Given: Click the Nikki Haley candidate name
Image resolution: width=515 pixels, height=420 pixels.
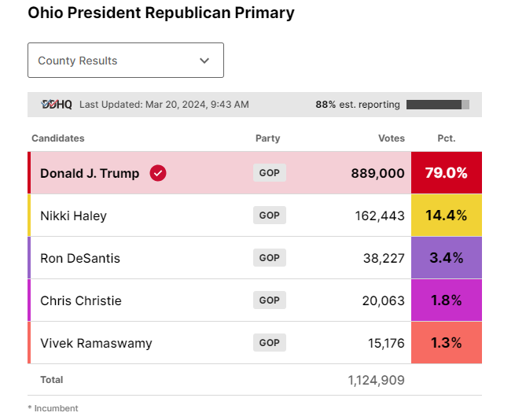Looking at the screenshot, I should pos(73,216).
